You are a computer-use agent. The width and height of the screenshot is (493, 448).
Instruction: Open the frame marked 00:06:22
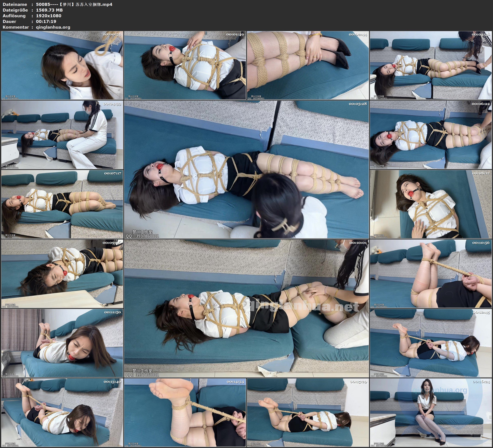point(431,135)
